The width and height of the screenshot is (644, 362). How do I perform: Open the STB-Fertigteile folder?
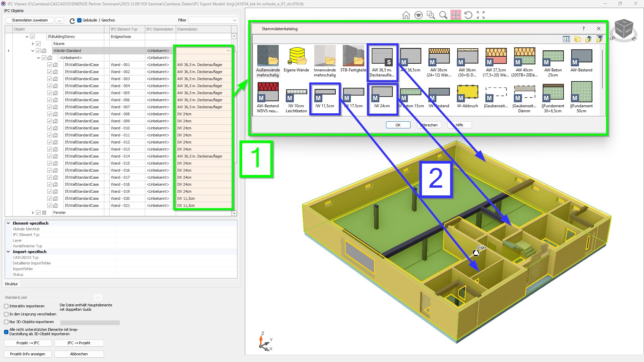coord(353,59)
